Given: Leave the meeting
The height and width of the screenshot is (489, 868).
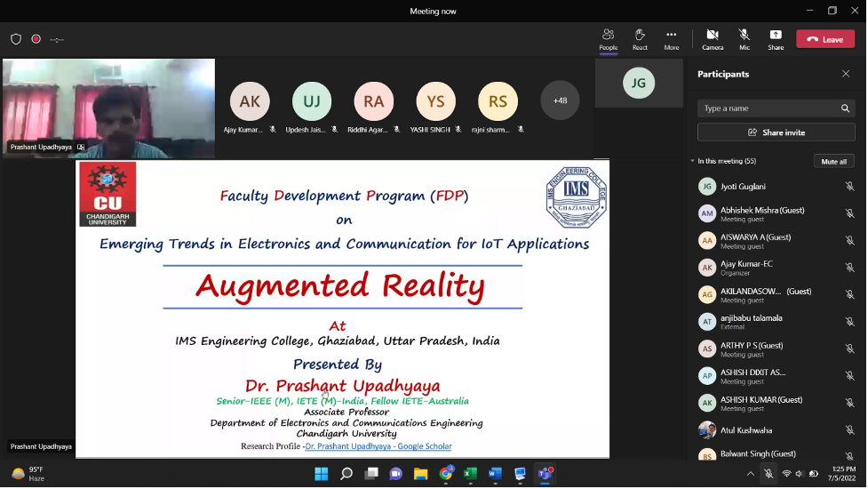Looking at the screenshot, I should coord(824,39).
